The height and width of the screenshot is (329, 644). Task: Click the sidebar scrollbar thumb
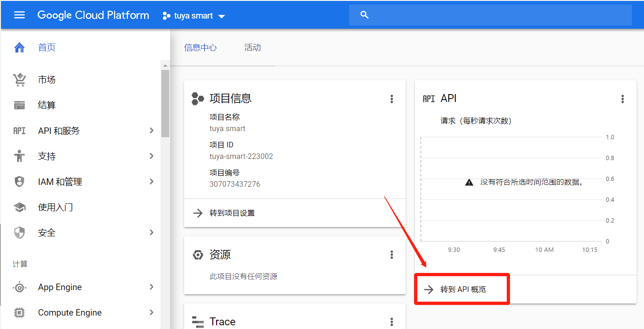tap(165, 104)
